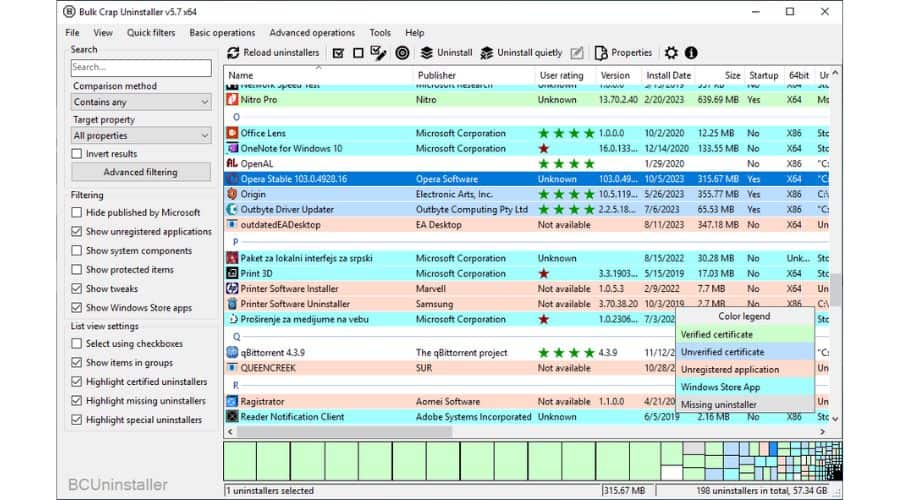The height and width of the screenshot is (500, 900).
Task: Click the OpenAL app icon
Action: [232, 164]
